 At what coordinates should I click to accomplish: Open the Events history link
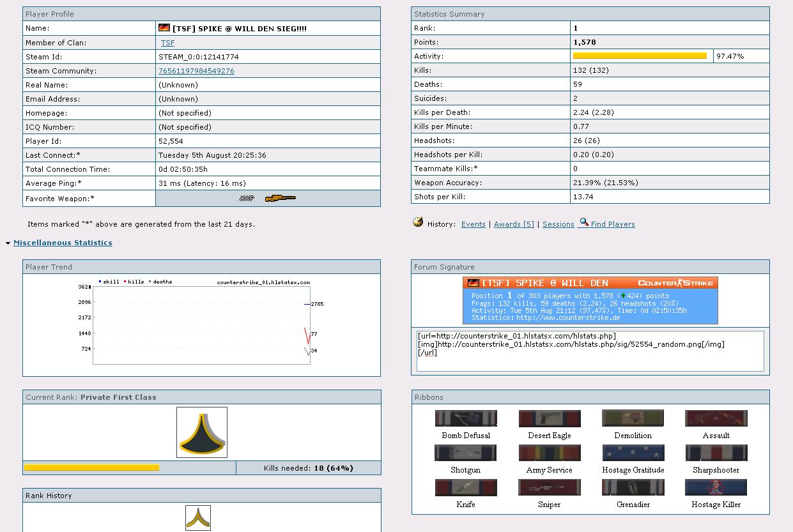click(473, 224)
